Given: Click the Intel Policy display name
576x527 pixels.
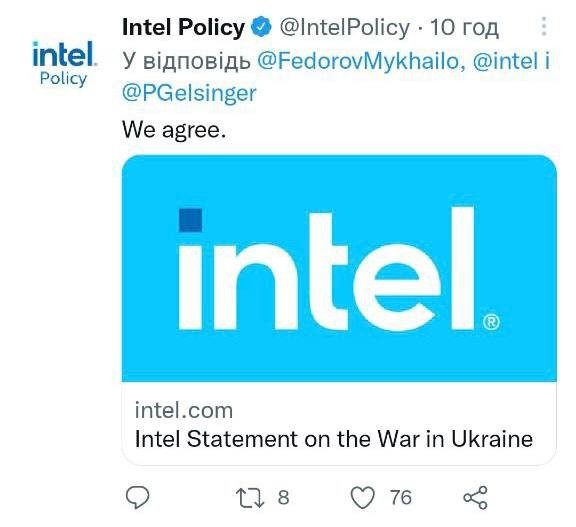Looking at the screenshot, I should (183, 28).
